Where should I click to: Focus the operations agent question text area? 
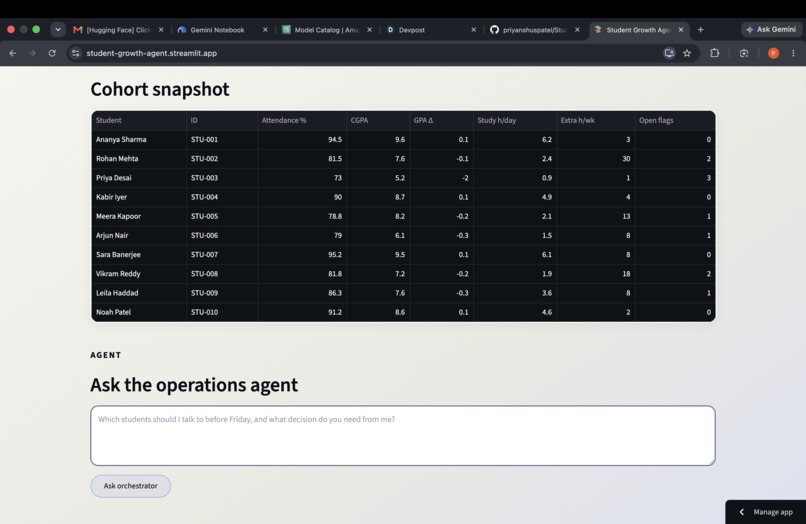pyautogui.click(x=403, y=436)
